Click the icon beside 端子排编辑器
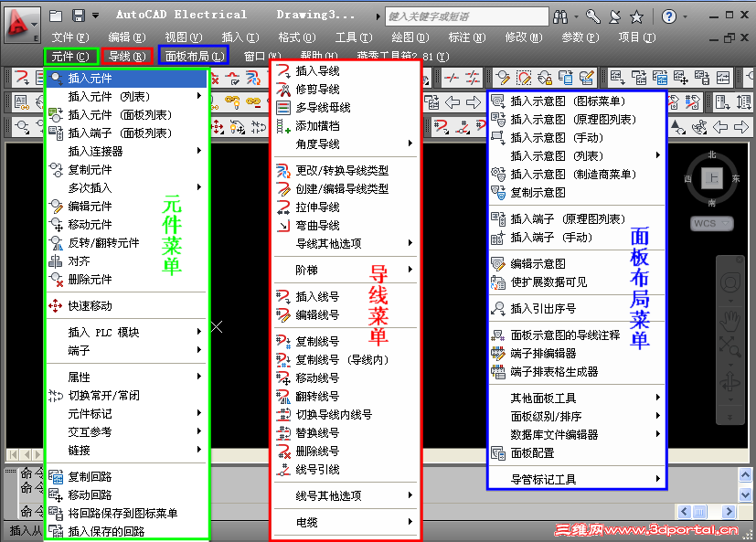Image resolution: width=756 pixels, height=542 pixels. pyautogui.click(x=498, y=354)
